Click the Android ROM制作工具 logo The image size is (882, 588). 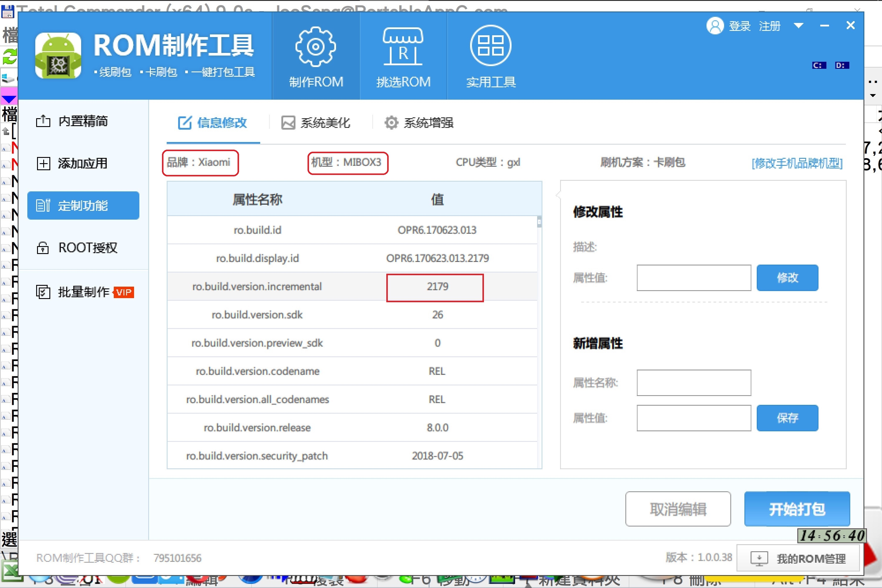58,56
